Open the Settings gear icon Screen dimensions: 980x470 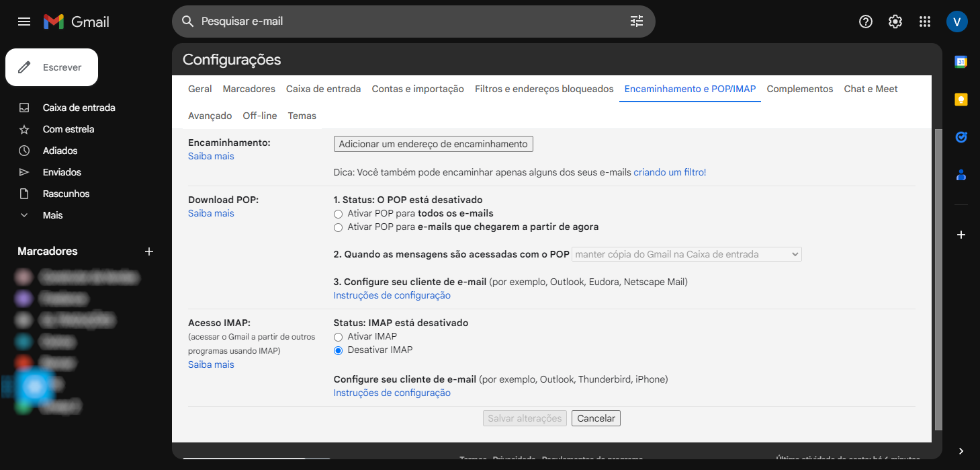pos(895,22)
